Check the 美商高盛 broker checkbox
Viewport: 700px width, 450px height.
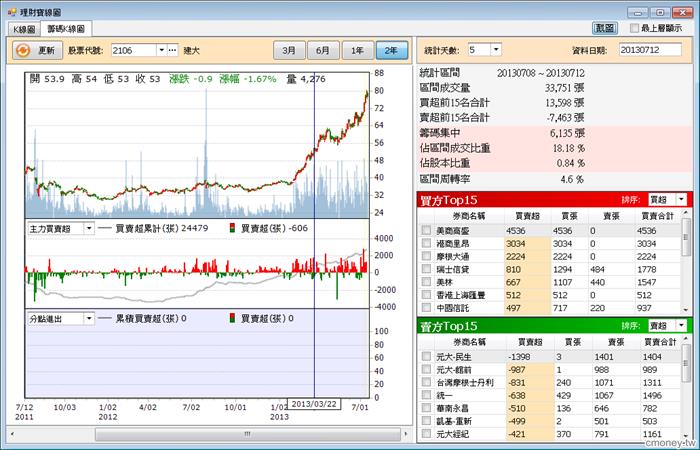tap(426, 230)
